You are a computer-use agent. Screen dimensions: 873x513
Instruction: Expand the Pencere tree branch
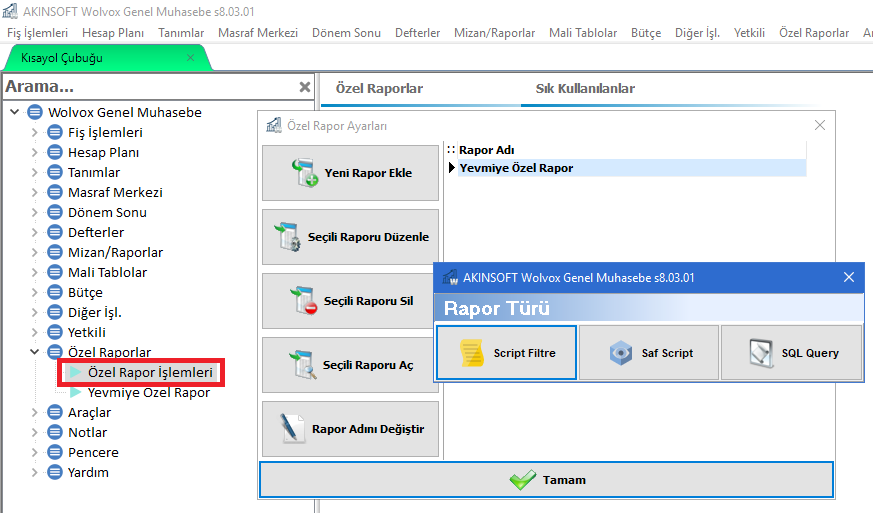[35, 452]
